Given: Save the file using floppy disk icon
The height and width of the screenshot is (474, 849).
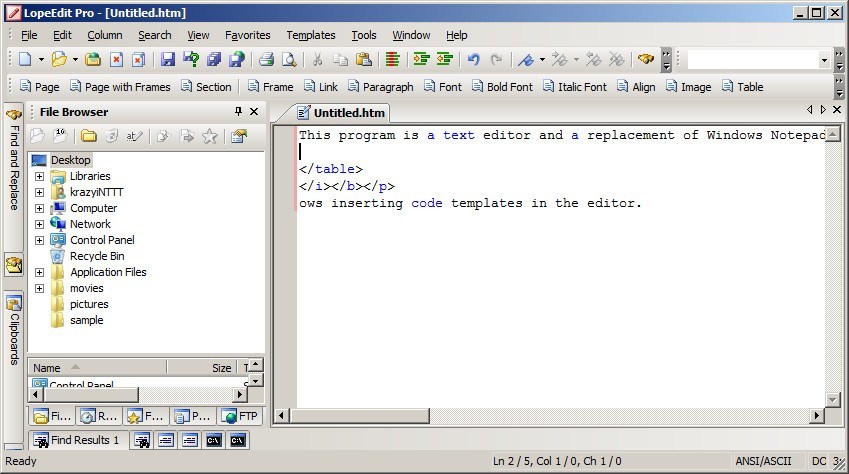Looking at the screenshot, I should [168, 59].
